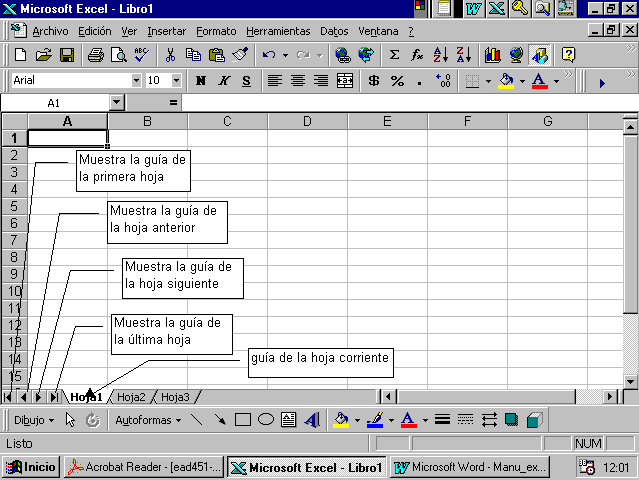The image size is (639, 480).
Task: Insert hyperlink with the globe-link icon
Action: (343, 55)
